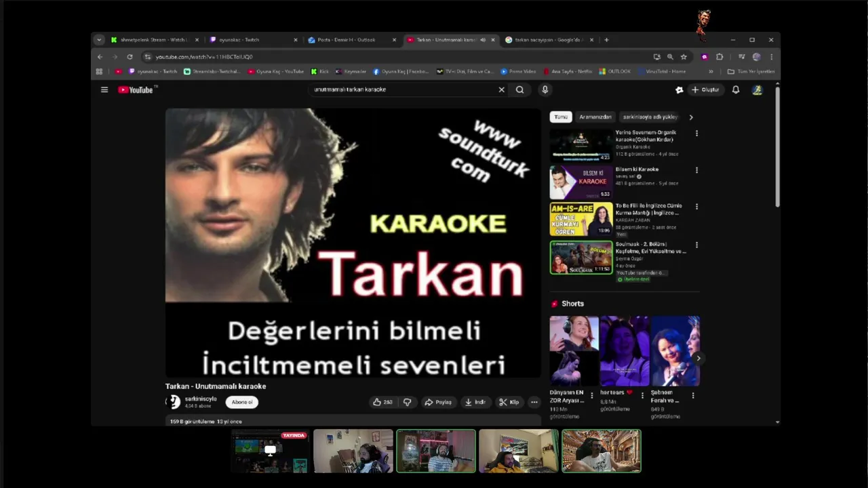Mute the audio icon on Tarkan tab

tap(483, 40)
